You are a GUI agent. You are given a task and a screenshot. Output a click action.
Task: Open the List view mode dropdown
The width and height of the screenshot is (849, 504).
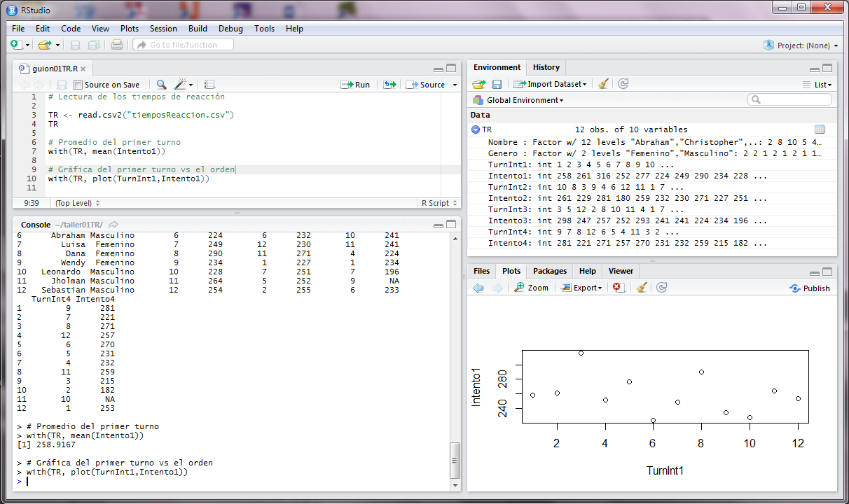(x=817, y=85)
